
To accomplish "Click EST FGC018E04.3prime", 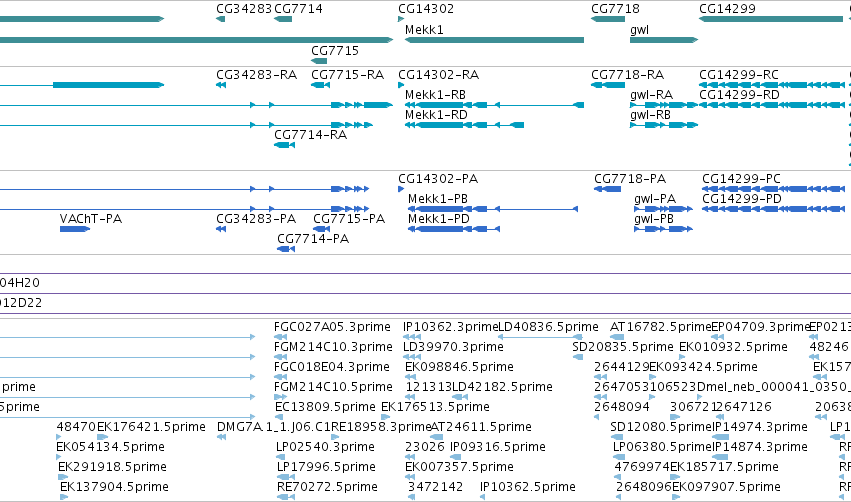I will [332, 367].
